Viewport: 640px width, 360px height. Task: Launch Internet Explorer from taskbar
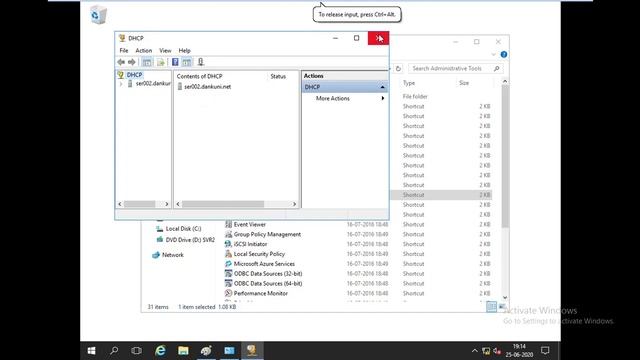click(160, 351)
